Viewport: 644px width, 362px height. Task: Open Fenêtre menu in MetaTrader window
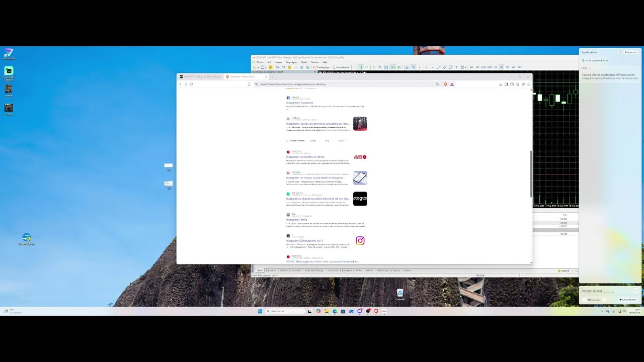pos(315,62)
